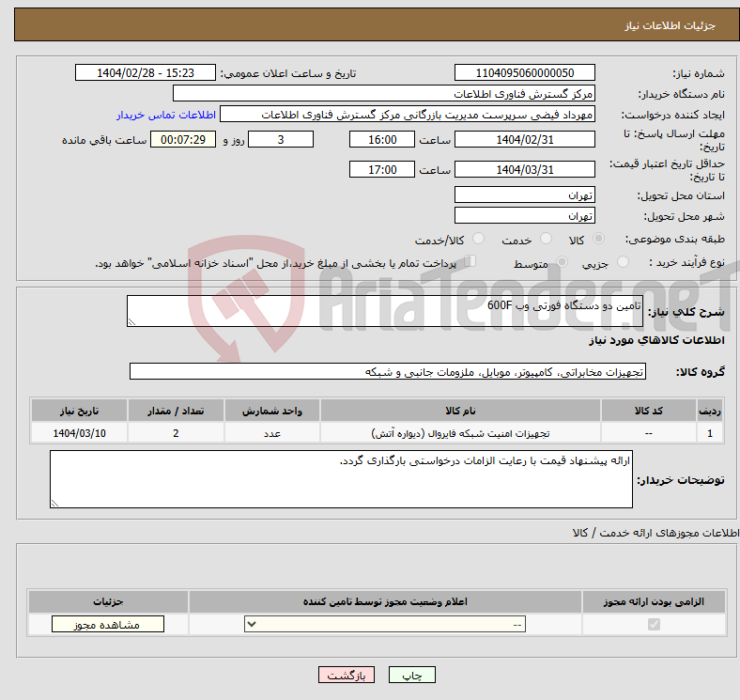The image size is (740, 700).
Task: Click the resize handle of description box
Action: point(131,322)
